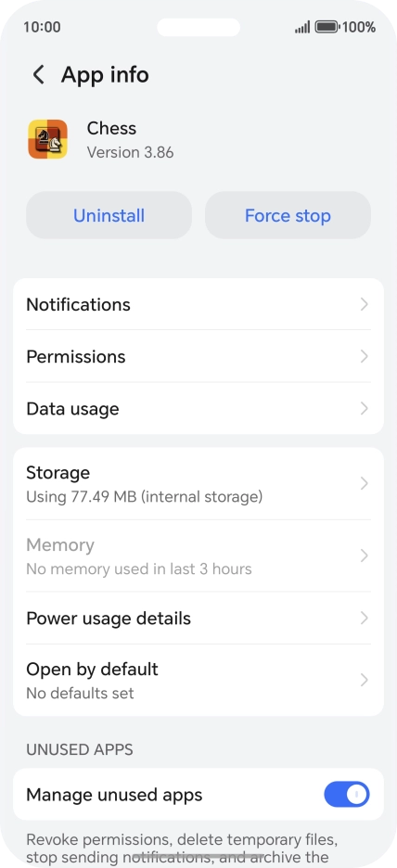Select Storage using 77.49 MB entry

pos(198,484)
